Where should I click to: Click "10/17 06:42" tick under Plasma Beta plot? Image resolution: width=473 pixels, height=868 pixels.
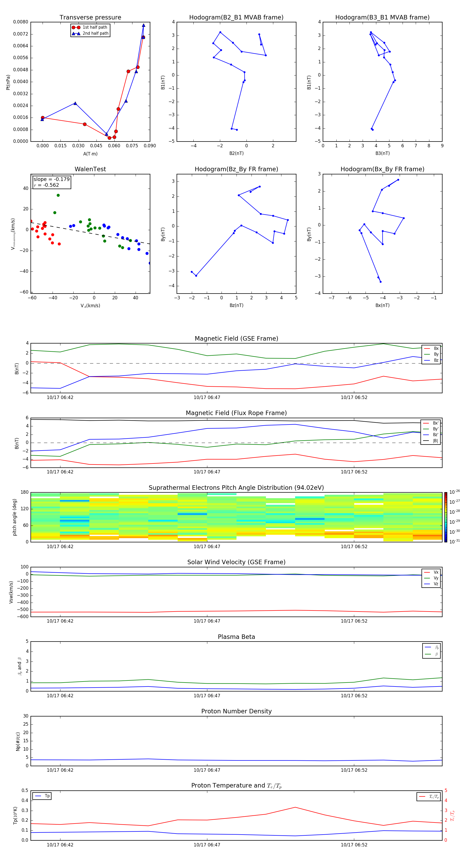click(x=60, y=695)
